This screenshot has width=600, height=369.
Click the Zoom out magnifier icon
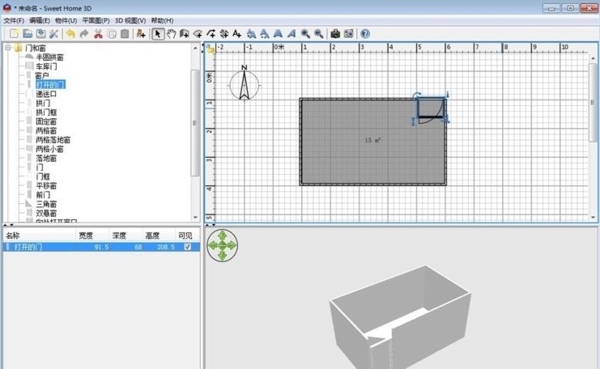tap(319, 34)
